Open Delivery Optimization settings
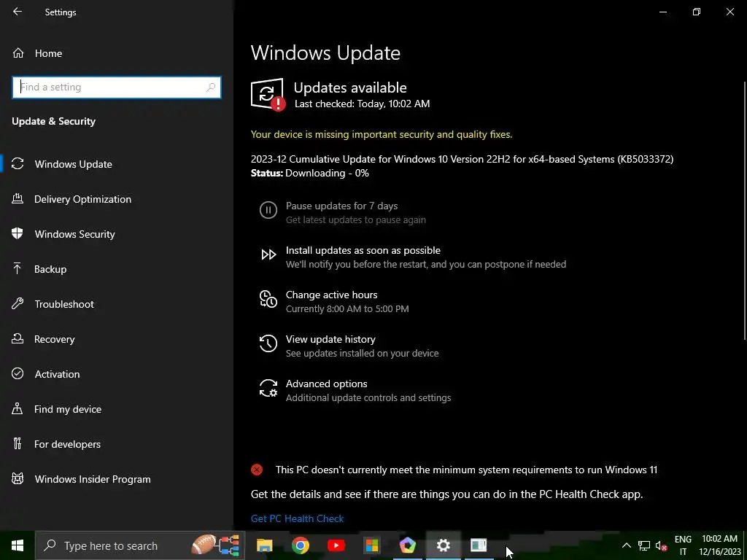Image resolution: width=747 pixels, height=560 pixels. (x=82, y=199)
